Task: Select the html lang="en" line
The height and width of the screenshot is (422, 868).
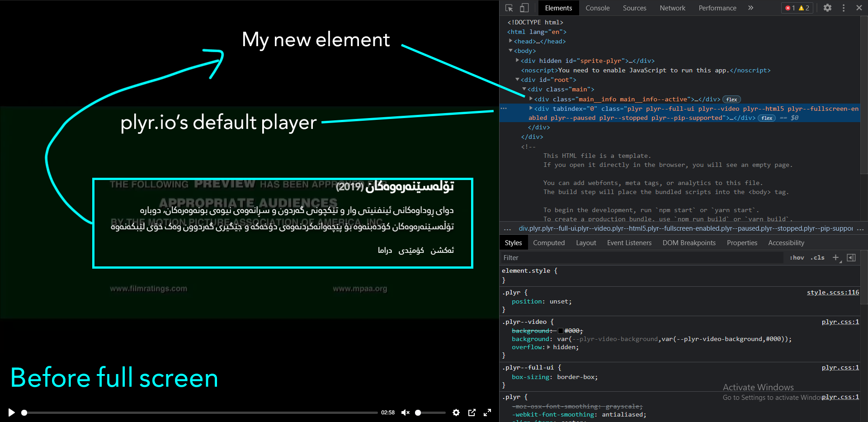Action: coord(537,32)
